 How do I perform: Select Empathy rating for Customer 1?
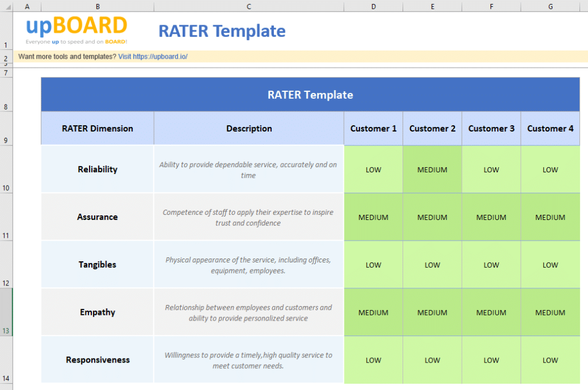(x=373, y=312)
